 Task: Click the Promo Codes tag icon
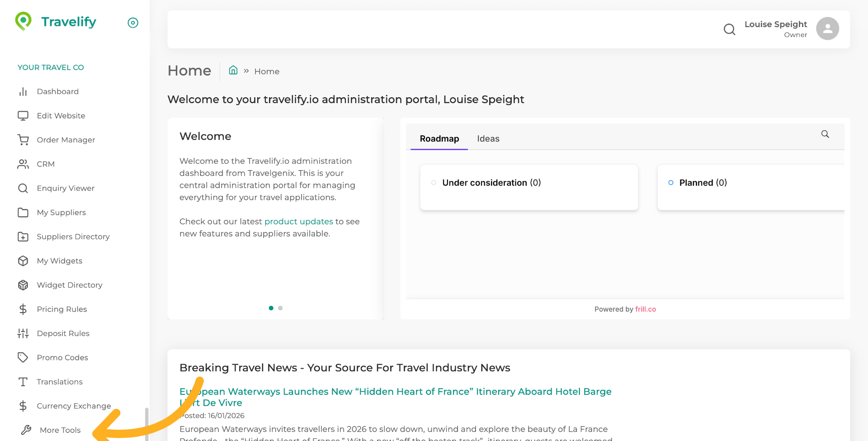click(x=23, y=358)
